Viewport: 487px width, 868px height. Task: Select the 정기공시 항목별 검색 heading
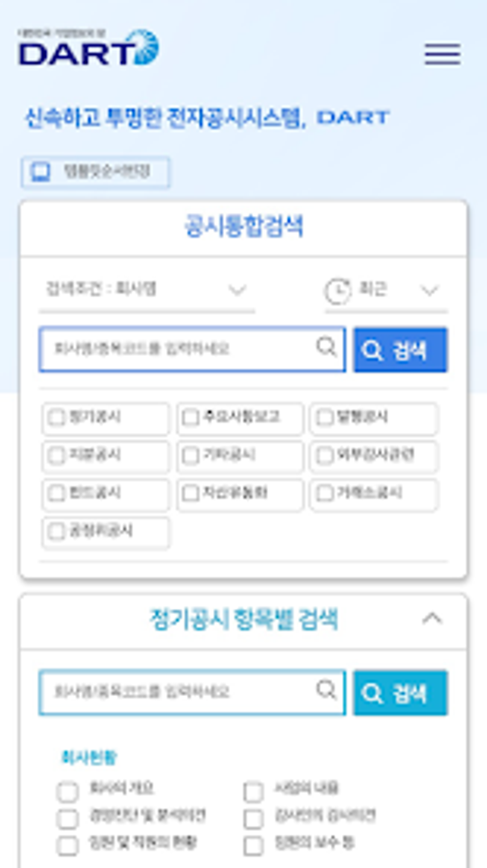click(x=243, y=619)
